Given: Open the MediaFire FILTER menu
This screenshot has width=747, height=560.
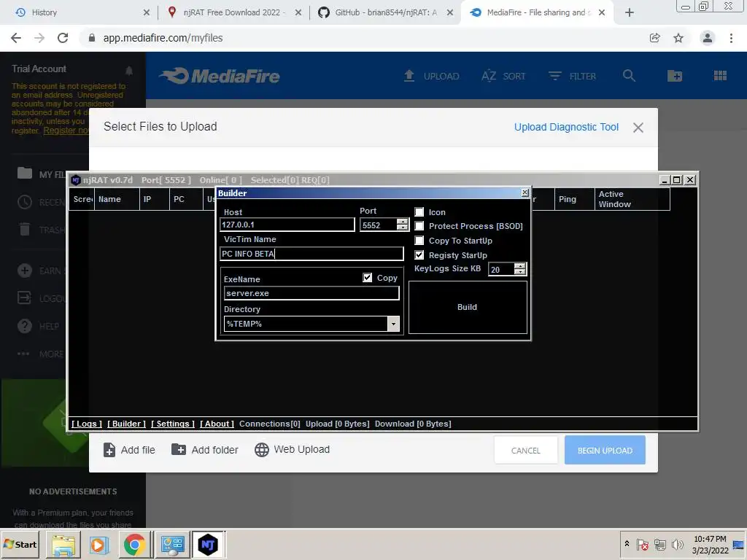Looking at the screenshot, I should [572, 76].
